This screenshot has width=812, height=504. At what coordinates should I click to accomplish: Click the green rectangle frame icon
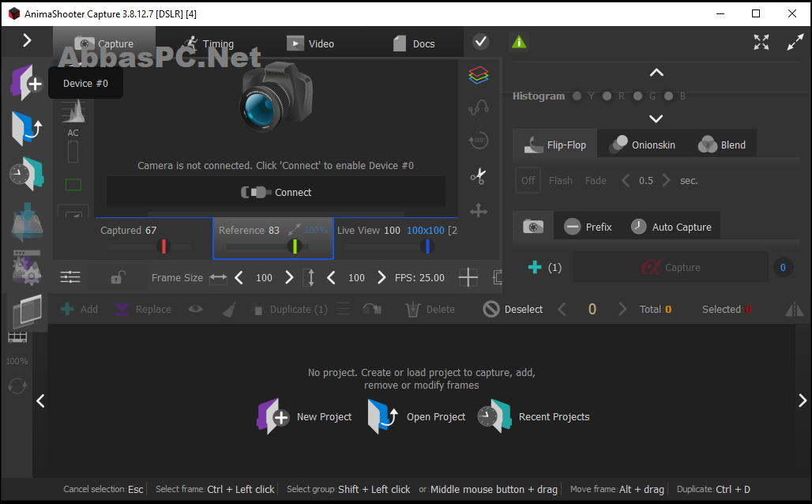(73, 185)
